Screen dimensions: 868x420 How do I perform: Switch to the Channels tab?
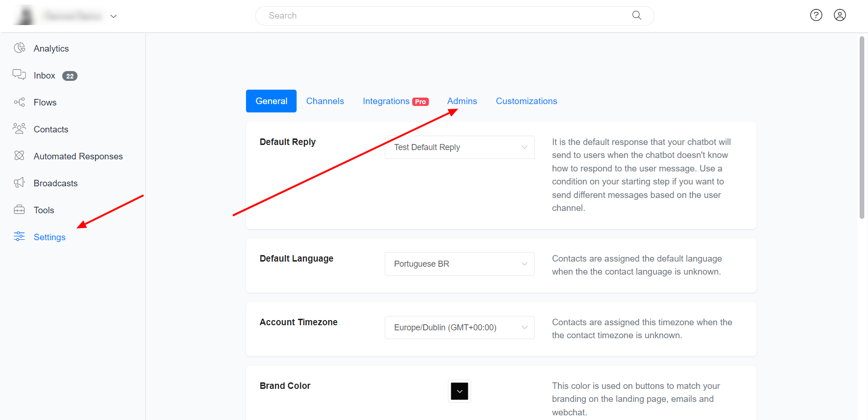coord(325,101)
